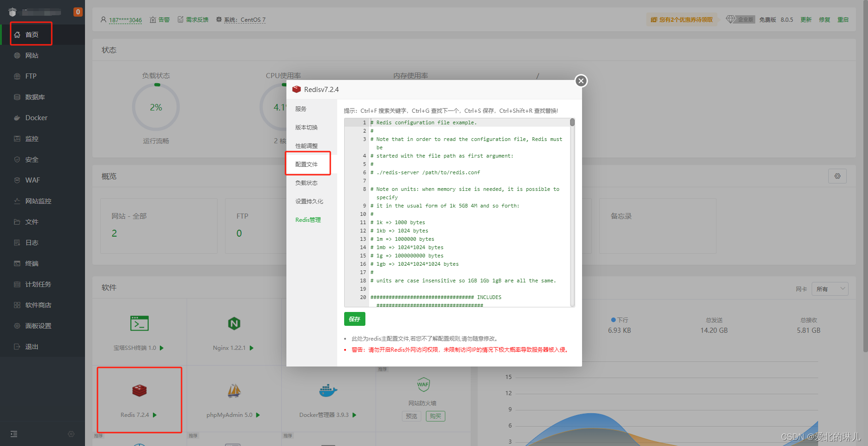The image size is (868, 446).
Task: Click the 企业版 diamond badge
Action: tap(740, 19)
